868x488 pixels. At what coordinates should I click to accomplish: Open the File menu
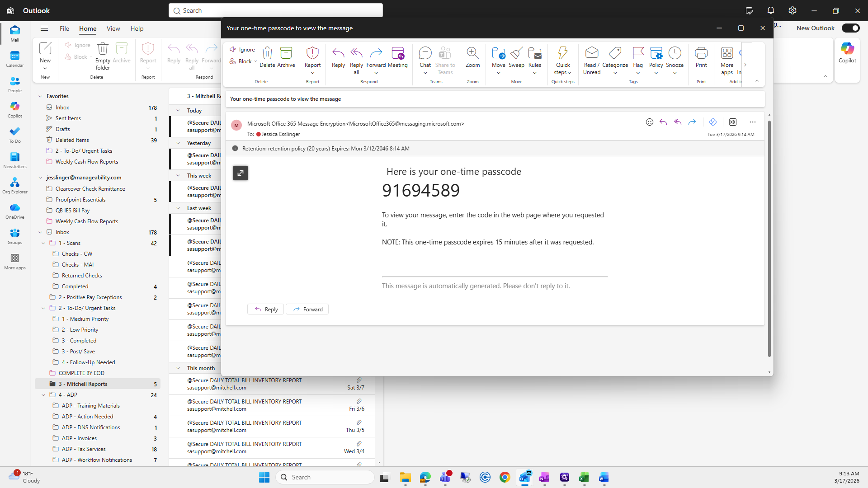pyautogui.click(x=64, y=28)
